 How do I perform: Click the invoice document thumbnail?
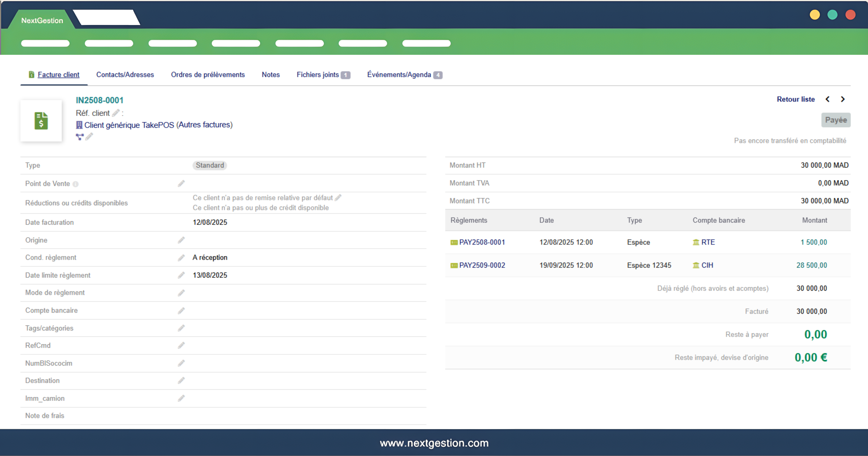coord(41,120)
